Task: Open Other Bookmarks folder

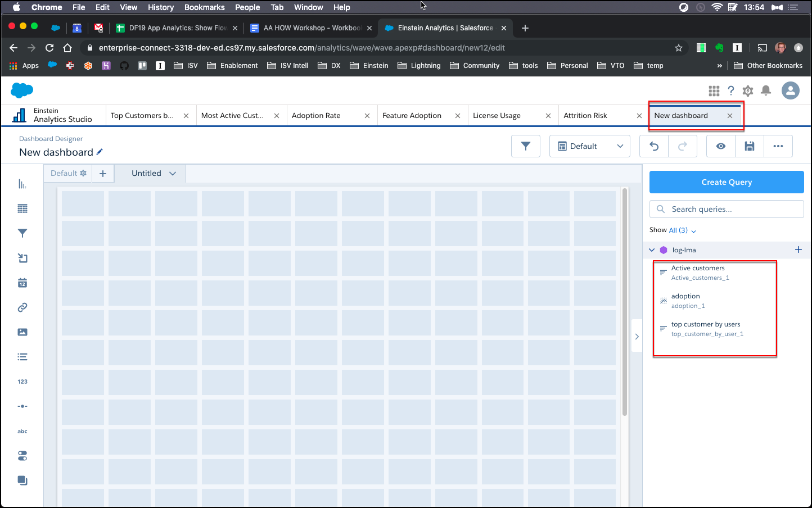Action: (768, 66)
